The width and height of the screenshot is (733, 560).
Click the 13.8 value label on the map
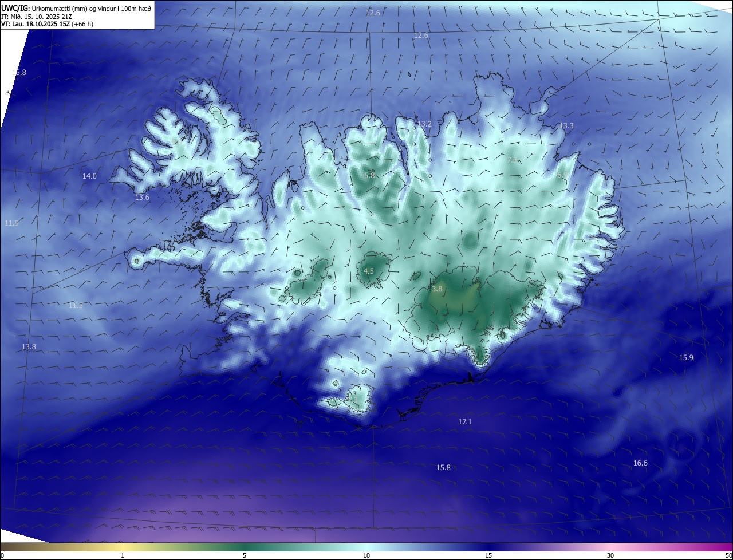tap(29, 347)
